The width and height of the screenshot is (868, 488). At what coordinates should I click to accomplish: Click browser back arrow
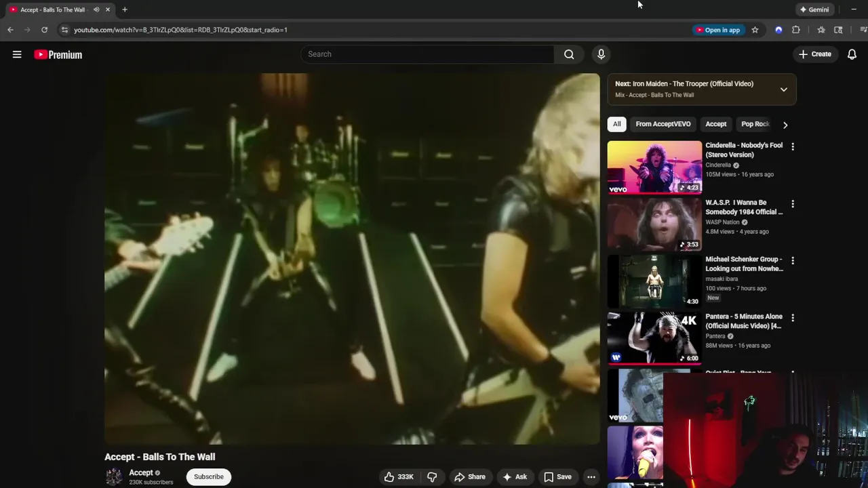coord(10,30)
